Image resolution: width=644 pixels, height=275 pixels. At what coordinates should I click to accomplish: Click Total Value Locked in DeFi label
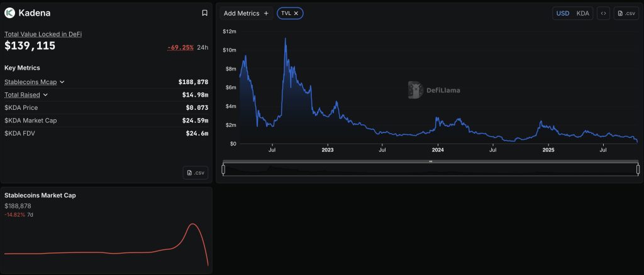click(x=43, y=35)
